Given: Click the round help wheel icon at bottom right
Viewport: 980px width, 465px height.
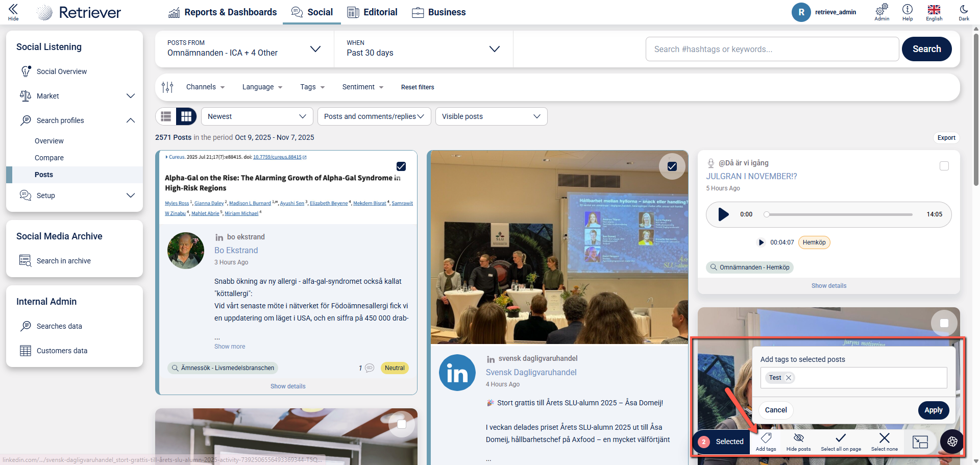Looking at the screenshot, I should [x=952, y=442].
